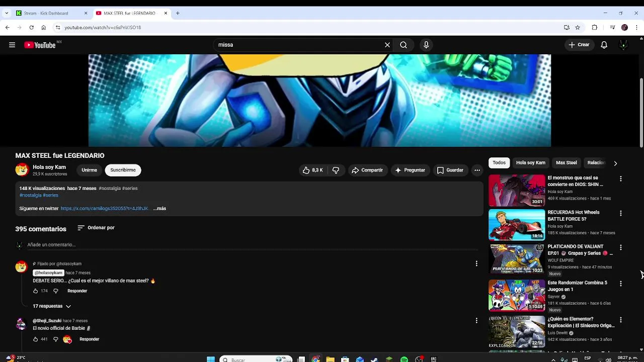The height and width of the screenshot is (362, 644).
Task: Open Steam from the taskbar
Action: point(374,359)
